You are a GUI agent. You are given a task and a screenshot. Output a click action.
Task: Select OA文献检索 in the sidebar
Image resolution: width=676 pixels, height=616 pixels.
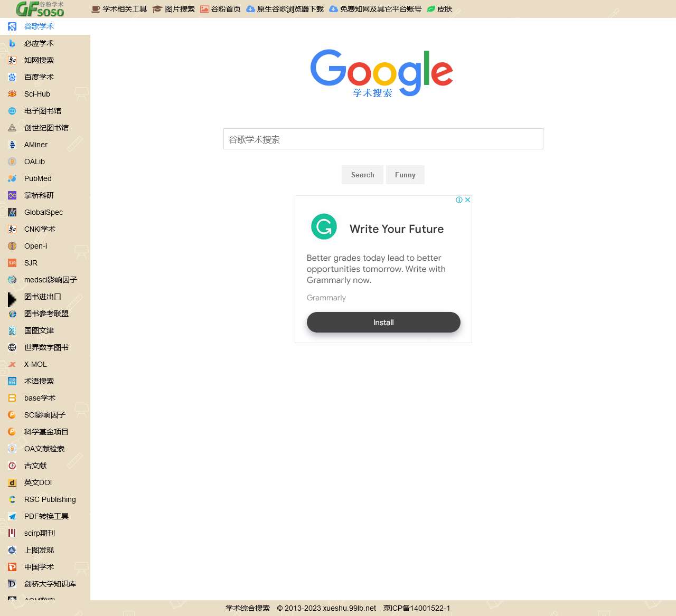pyautogui.click(x=44, y=449)
